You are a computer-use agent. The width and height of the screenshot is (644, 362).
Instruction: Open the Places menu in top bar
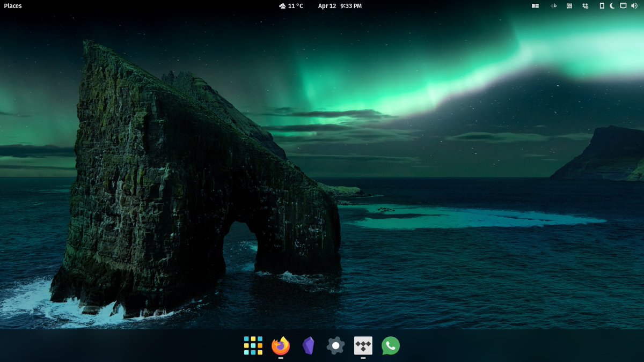[x=13, y=6]
